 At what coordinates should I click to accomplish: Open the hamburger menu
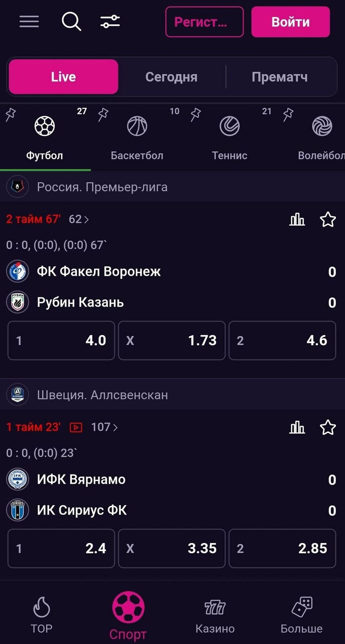pyautogui.click(x=29, y=21)
